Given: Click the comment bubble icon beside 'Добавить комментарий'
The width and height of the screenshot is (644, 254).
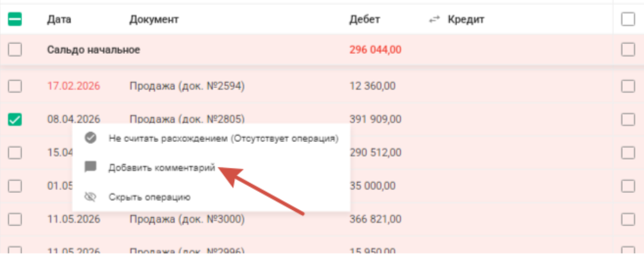Looking at the screenshot, I should (x=90, y=167).
